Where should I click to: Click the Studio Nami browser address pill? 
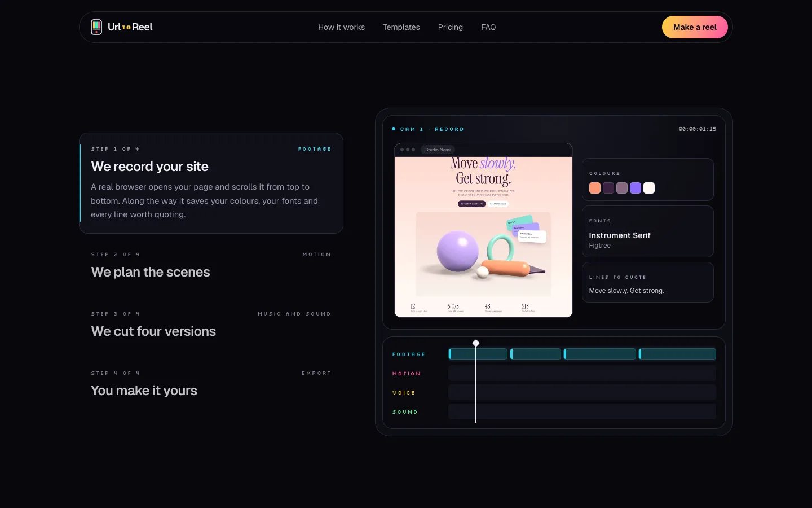pos(438,150)
